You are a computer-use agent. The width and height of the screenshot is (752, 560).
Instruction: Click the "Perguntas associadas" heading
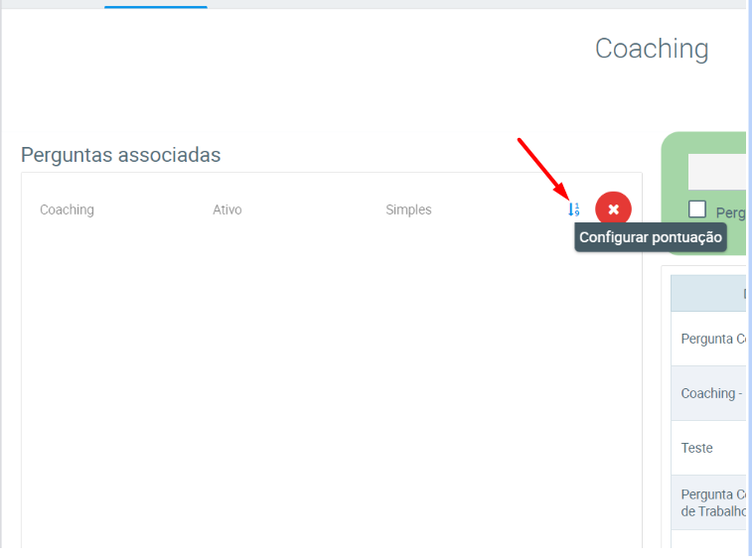(120, 155)
